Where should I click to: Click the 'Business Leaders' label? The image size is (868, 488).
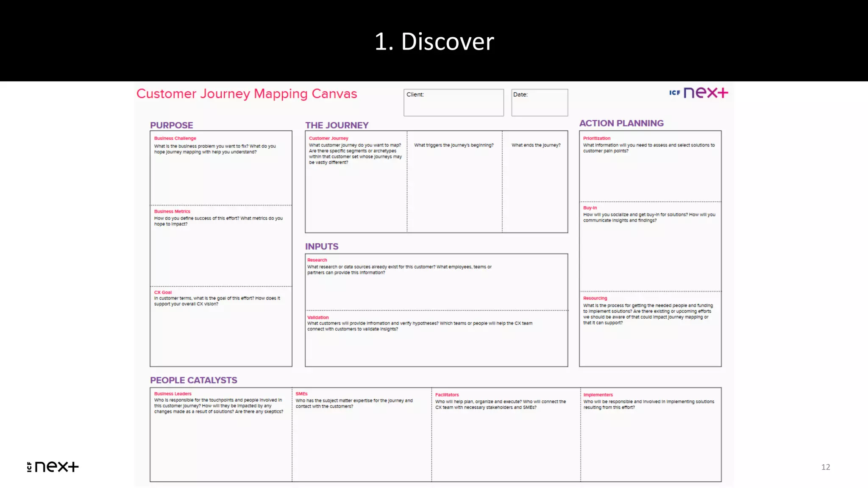click(172, 394)
